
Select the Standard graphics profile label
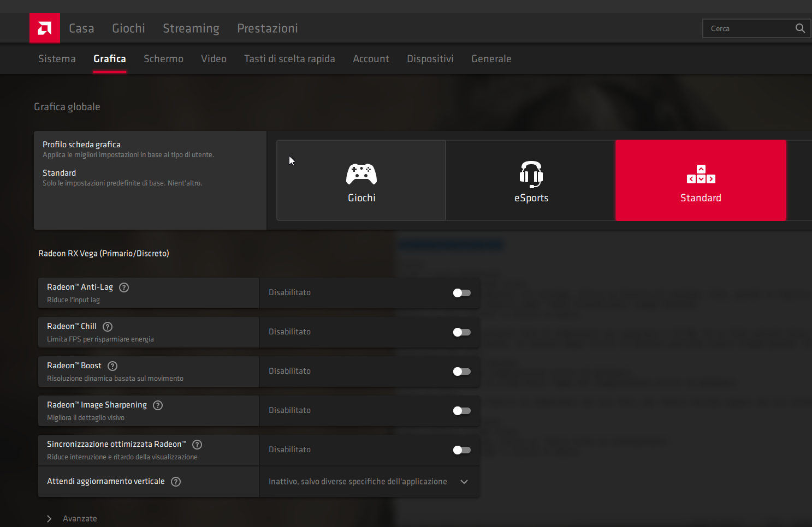click(701, 198)
